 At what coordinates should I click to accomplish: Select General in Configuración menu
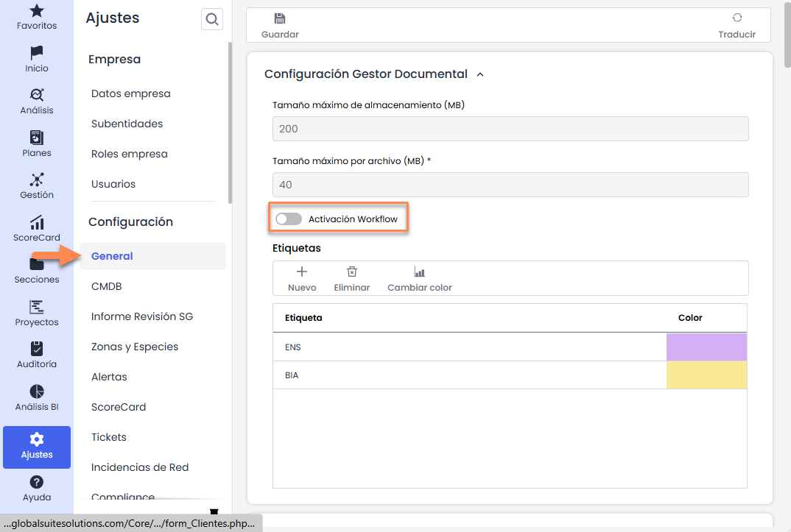(x=112, y=256)
